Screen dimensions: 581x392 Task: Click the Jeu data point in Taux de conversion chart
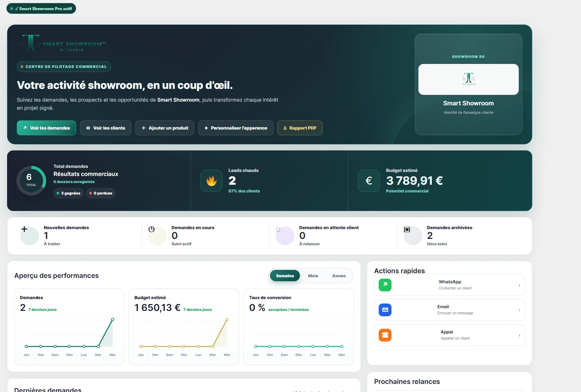click(255, 346)
